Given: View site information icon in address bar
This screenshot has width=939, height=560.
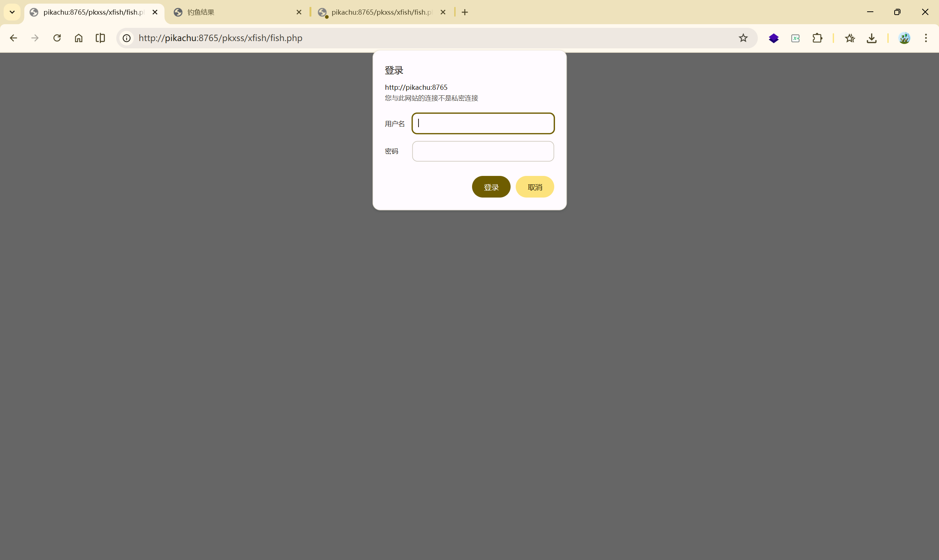Looking at the screenshot, I should point(127,38).
